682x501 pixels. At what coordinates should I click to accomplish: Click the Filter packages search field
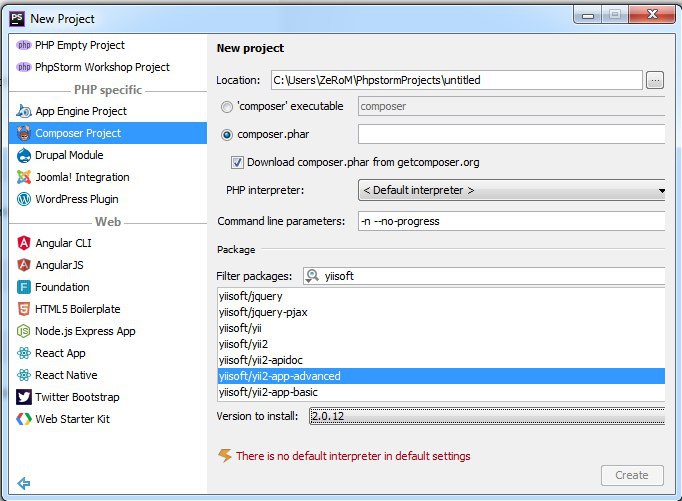[x=484, y=276]
